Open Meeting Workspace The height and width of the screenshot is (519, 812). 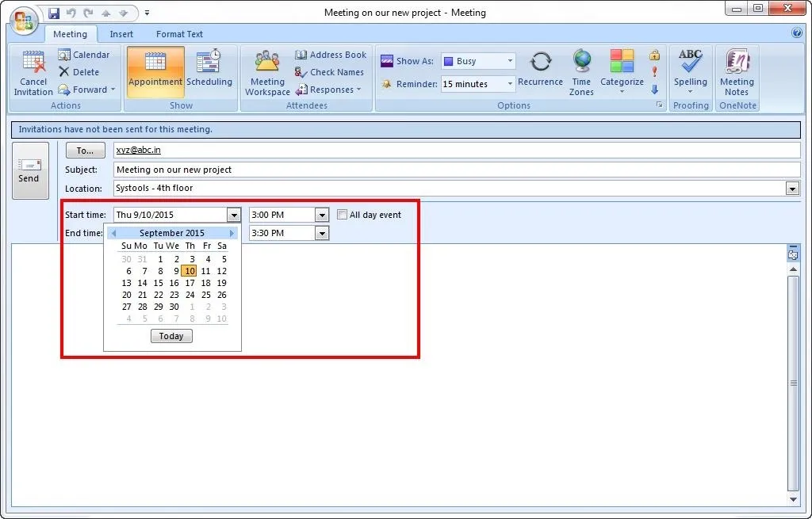click(x=267, y=73)
